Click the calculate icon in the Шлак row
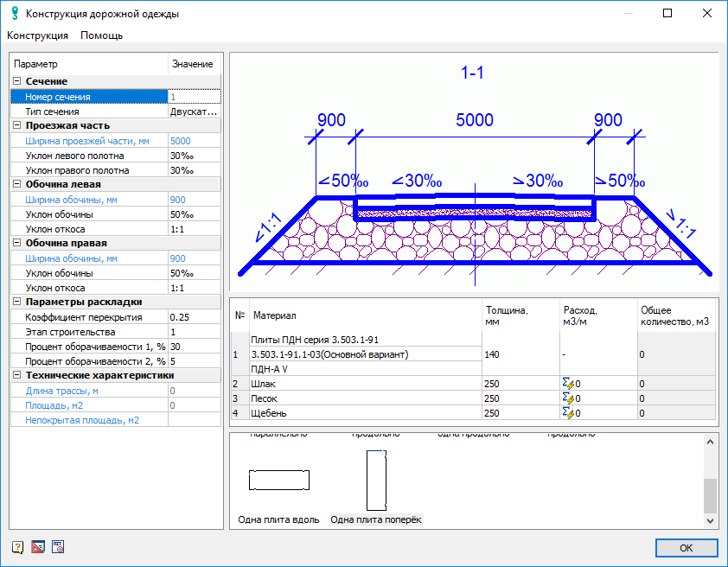This screenshot has width=728, height=567. point(568,383)
